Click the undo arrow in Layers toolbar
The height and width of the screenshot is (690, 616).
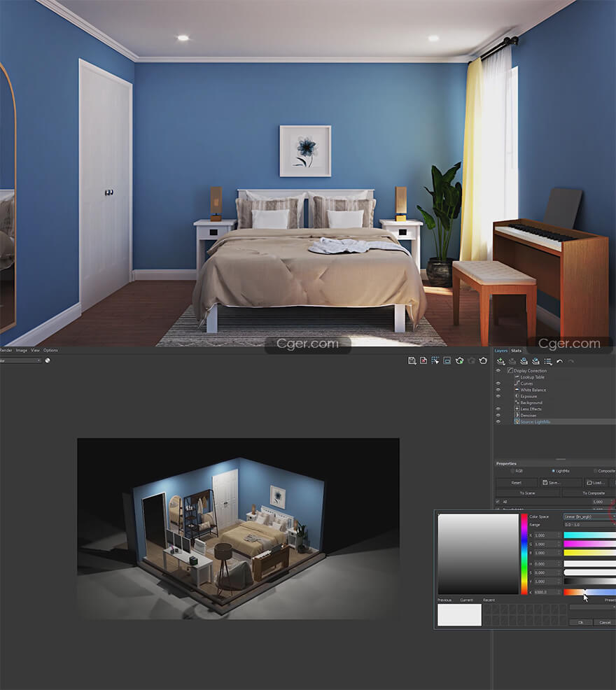pos(559,361)
